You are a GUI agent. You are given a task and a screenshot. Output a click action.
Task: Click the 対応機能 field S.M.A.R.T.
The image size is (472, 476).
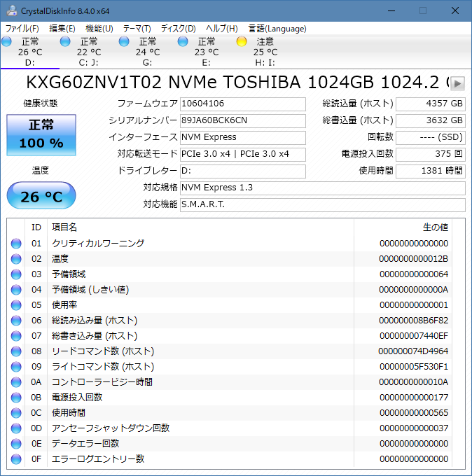323,205
